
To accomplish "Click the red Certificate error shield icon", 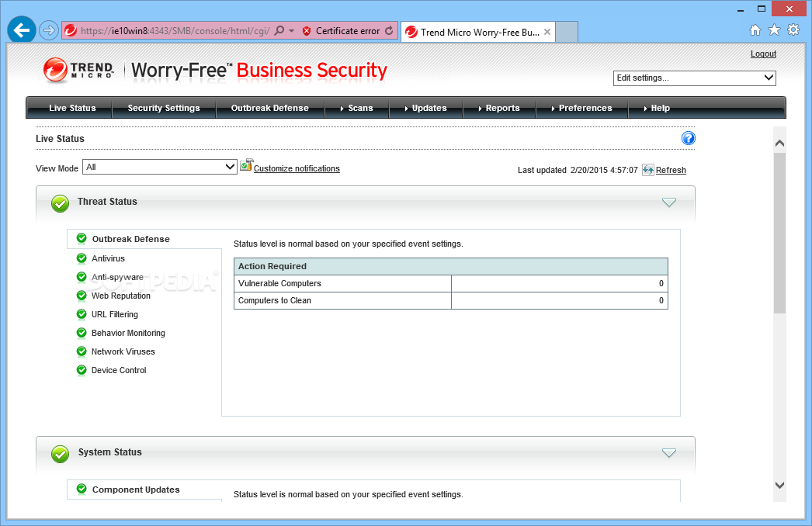I will tap(307, 31).
